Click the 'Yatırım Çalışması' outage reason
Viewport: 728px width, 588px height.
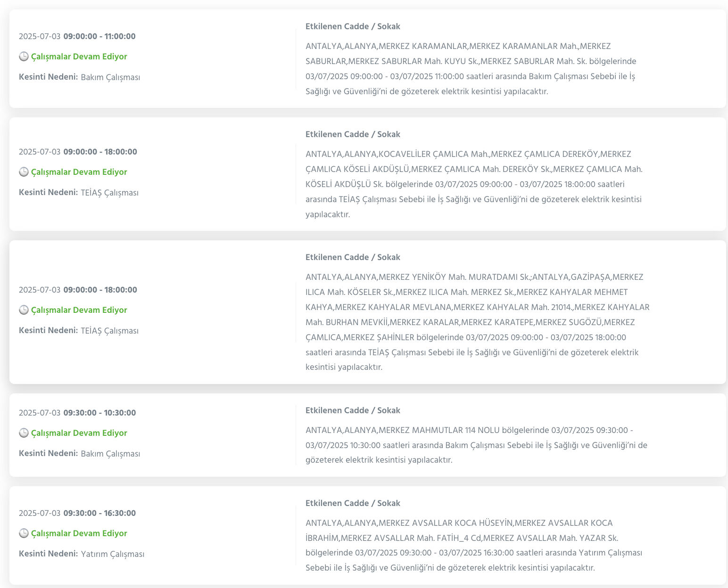(x=112, y=554)
